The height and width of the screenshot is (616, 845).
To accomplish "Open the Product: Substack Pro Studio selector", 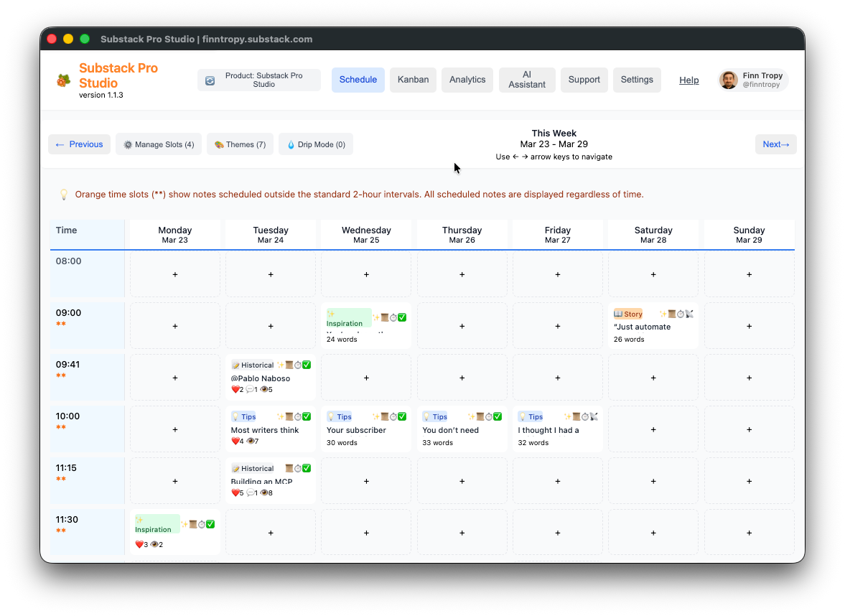I will click(258, 80).
